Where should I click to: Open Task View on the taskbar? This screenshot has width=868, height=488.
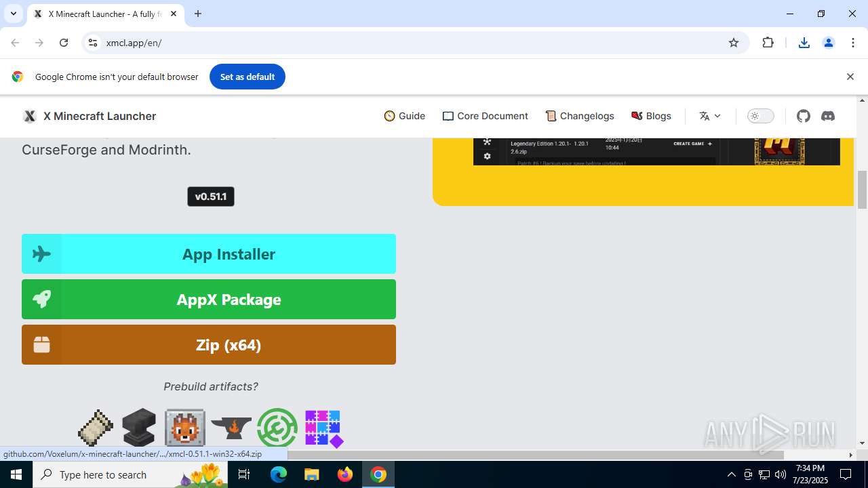click(245, 474)
